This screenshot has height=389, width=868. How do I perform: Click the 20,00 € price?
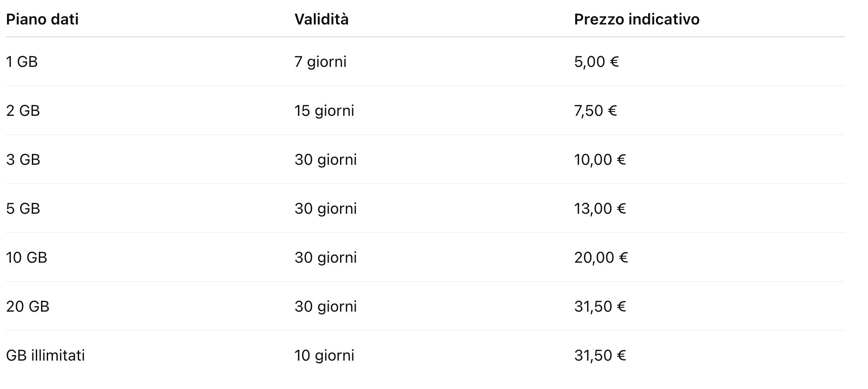601,257
